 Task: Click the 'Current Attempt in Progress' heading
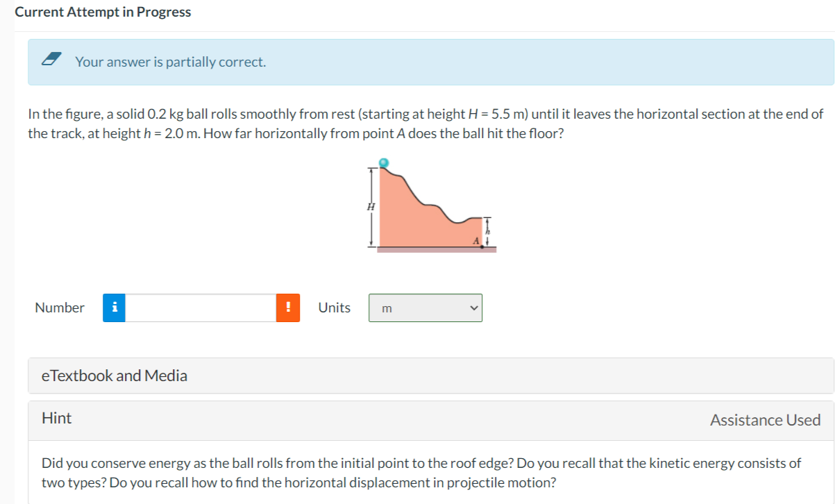click(x=102, y=12)
